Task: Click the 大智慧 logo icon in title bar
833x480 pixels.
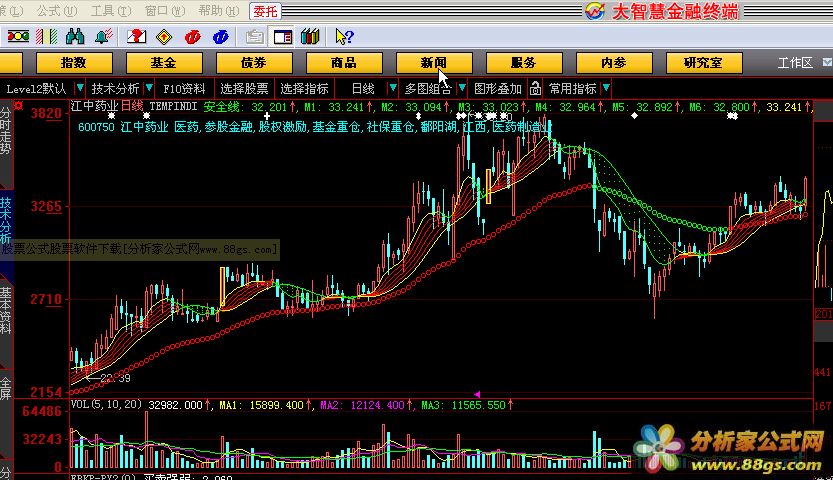Action: click(594, 11)
